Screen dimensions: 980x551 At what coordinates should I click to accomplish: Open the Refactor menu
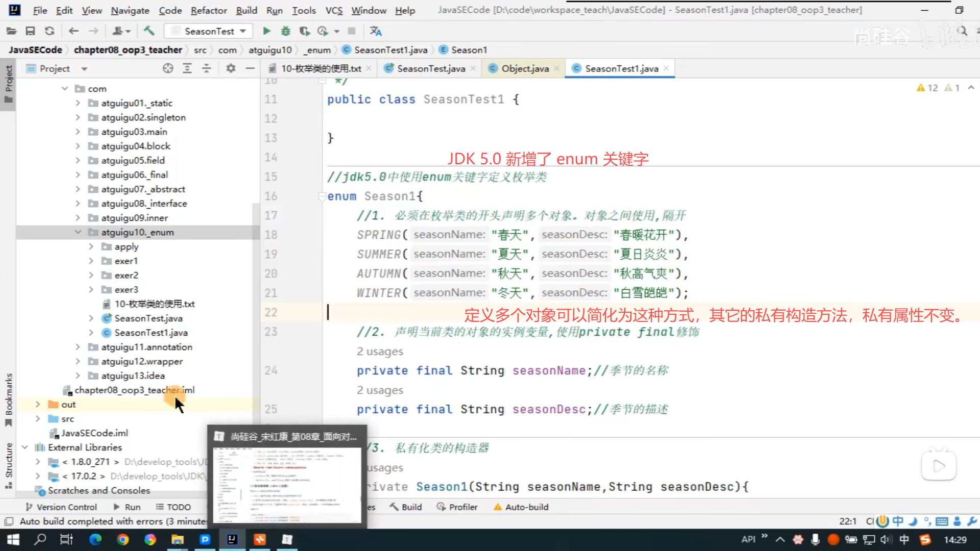click(208, 10)
